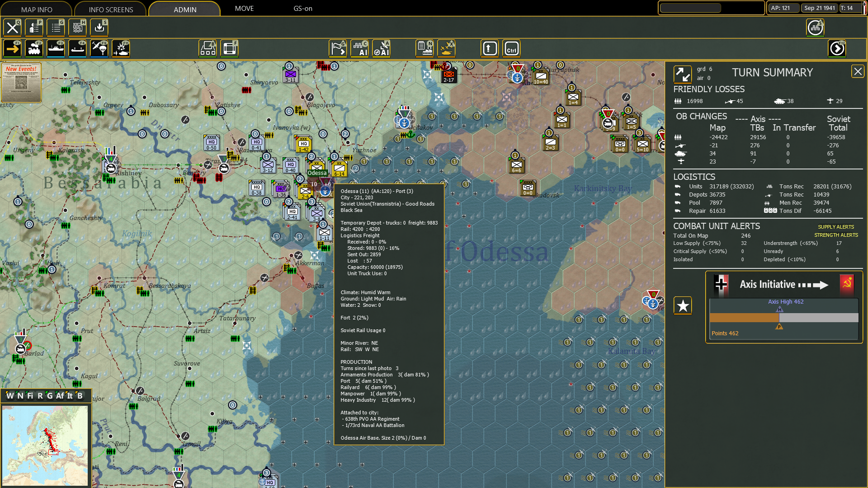
Task: Open the ground battle resolution icon
Action: 121,48
